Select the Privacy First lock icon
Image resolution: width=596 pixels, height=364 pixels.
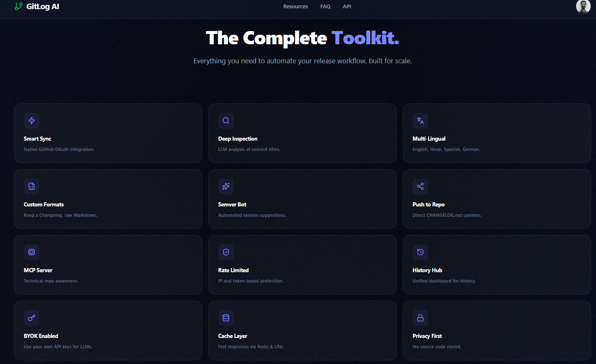(x=420, y=318)
